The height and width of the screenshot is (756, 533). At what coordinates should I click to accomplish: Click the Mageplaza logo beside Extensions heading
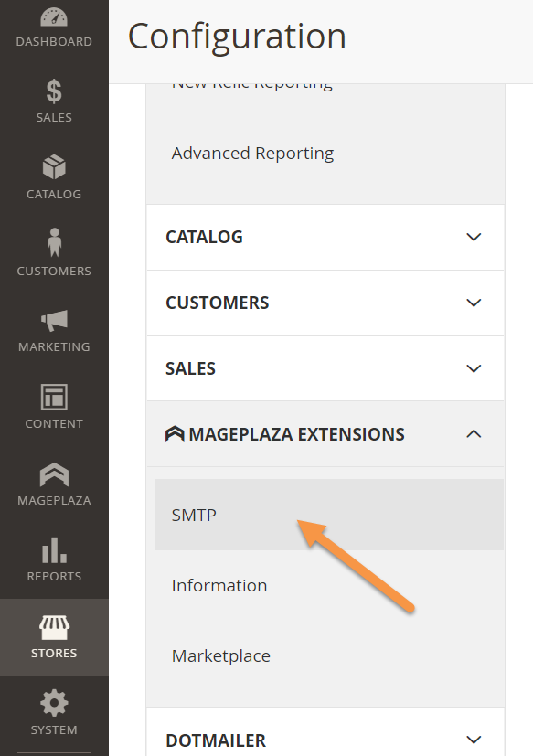(x=175, y=434)
